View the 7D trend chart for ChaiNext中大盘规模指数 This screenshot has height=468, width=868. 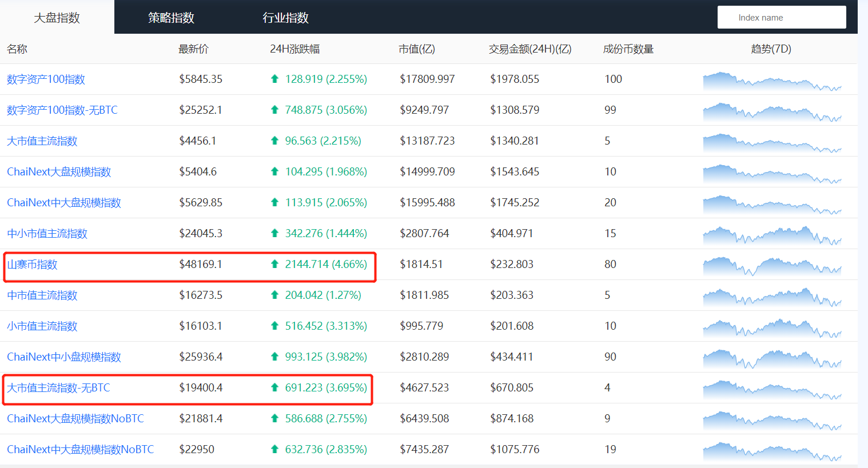[x=772, y=205]
